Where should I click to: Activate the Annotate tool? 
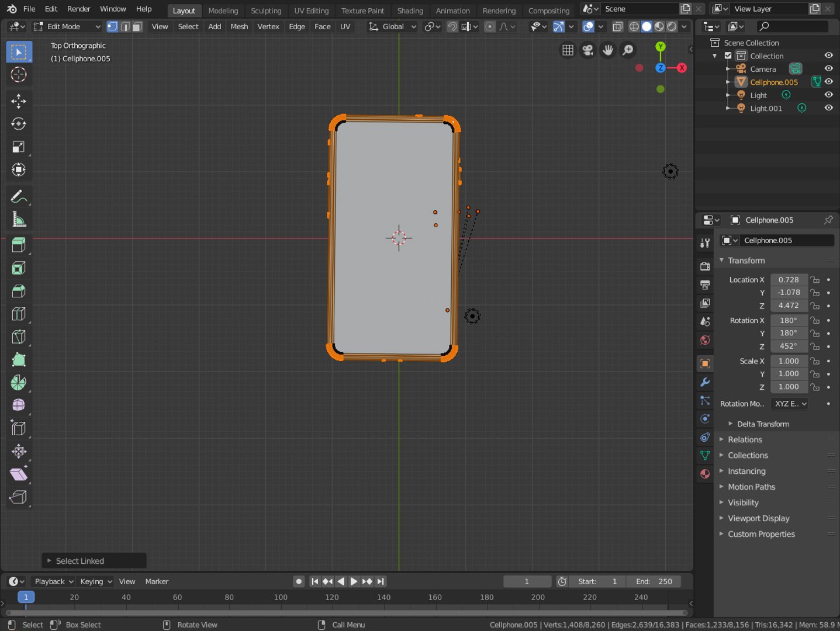[19, 196]
